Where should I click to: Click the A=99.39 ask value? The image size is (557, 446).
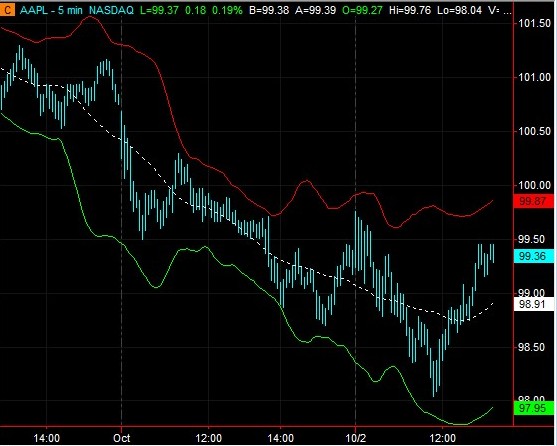[315, 10]
